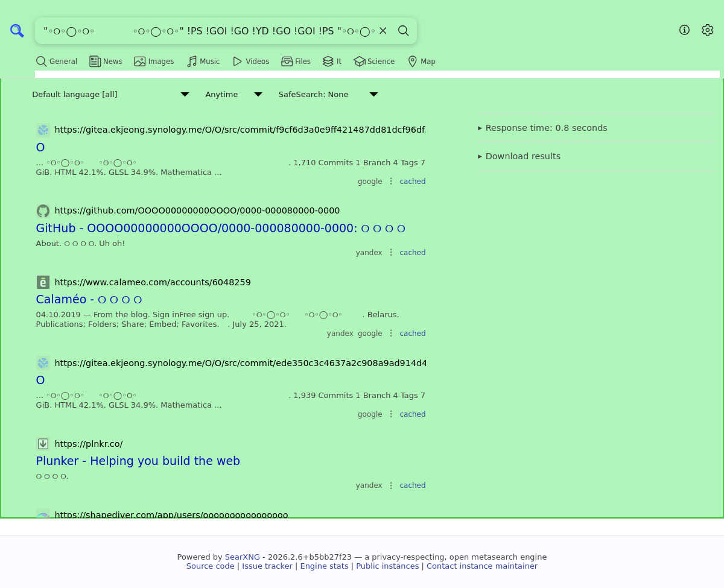Switch to the Images tab
This screenshot has height=588, width=724.
[154, 62]
